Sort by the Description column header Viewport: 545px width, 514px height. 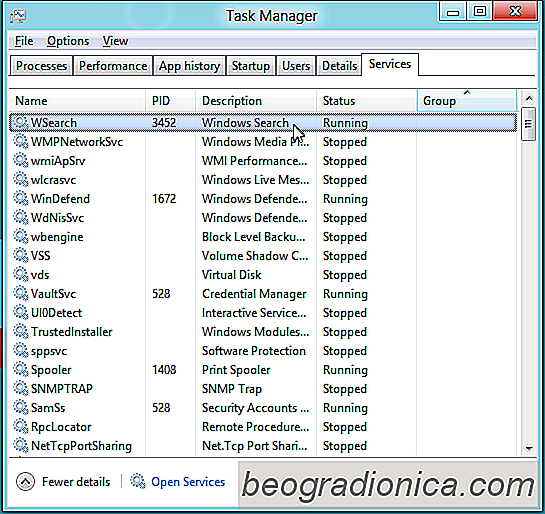click(256, 101)
